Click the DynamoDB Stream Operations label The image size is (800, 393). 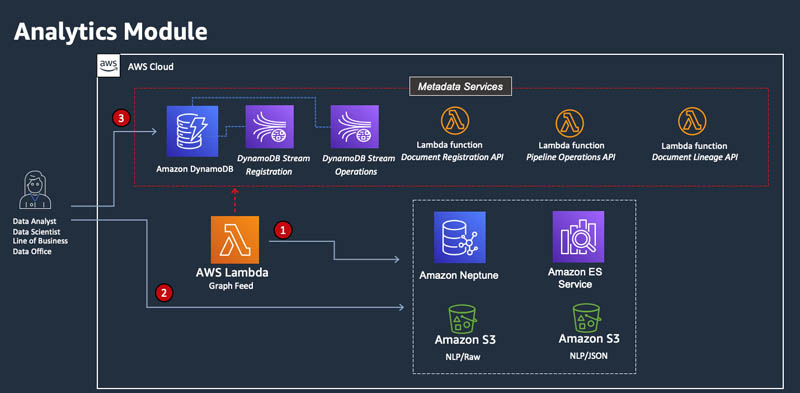(x=358, y=165)
